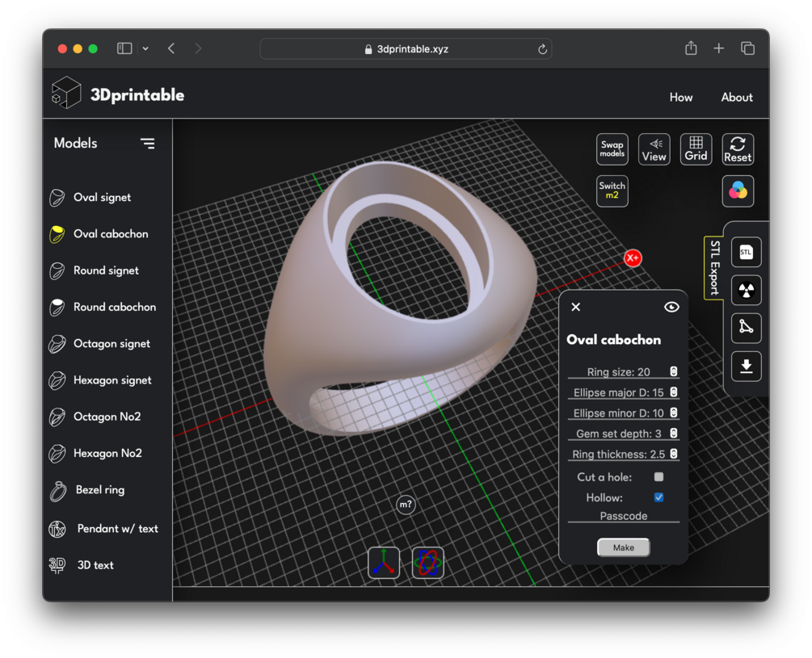Viewport: 812px width, 658px height.
Task: Adjust Ellipse minor D stepper
Action: [x=674, y=413]
